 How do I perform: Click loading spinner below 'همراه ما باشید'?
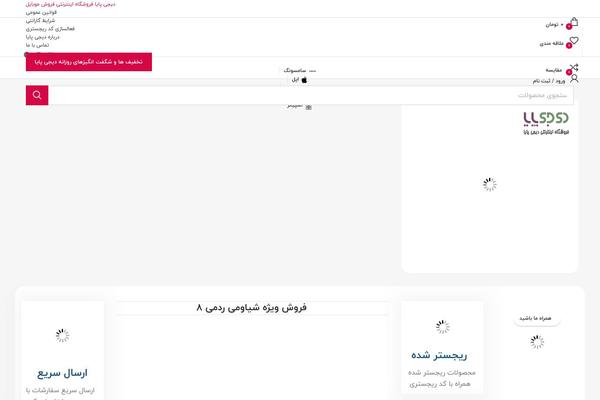[x=537, y=342]
